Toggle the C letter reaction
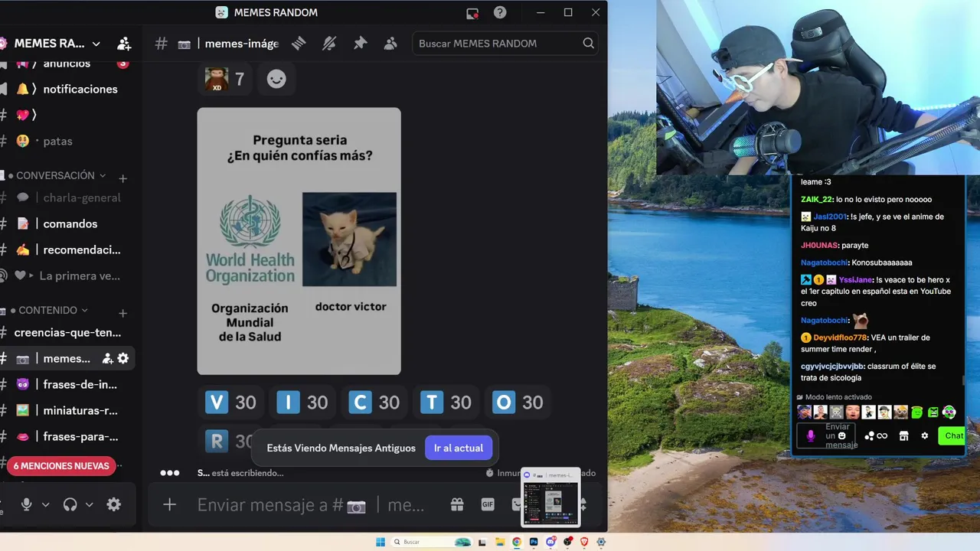 [x=374, y=402]
